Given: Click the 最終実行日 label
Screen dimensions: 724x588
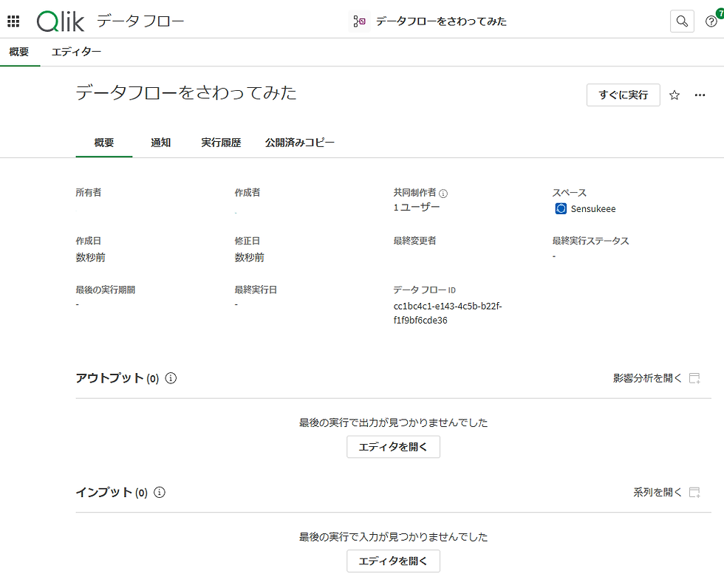Looking at the screenshot, I should click(x=256, y=290).
